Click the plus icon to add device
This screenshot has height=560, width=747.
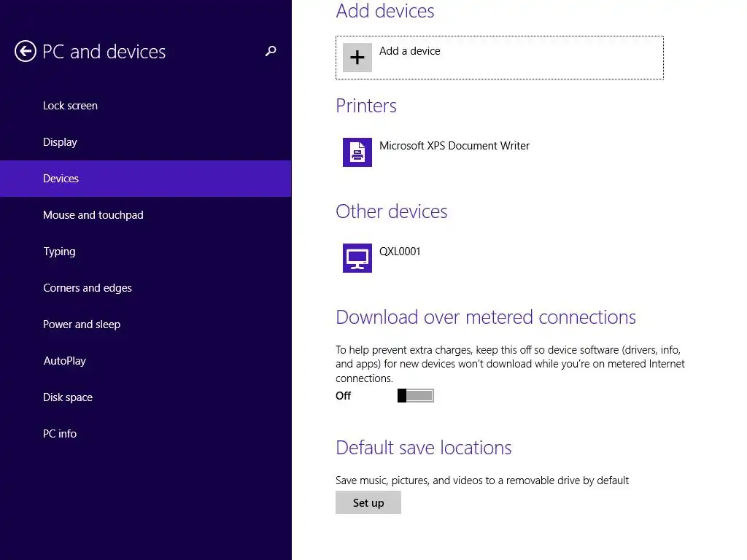[x=357, y=58]
